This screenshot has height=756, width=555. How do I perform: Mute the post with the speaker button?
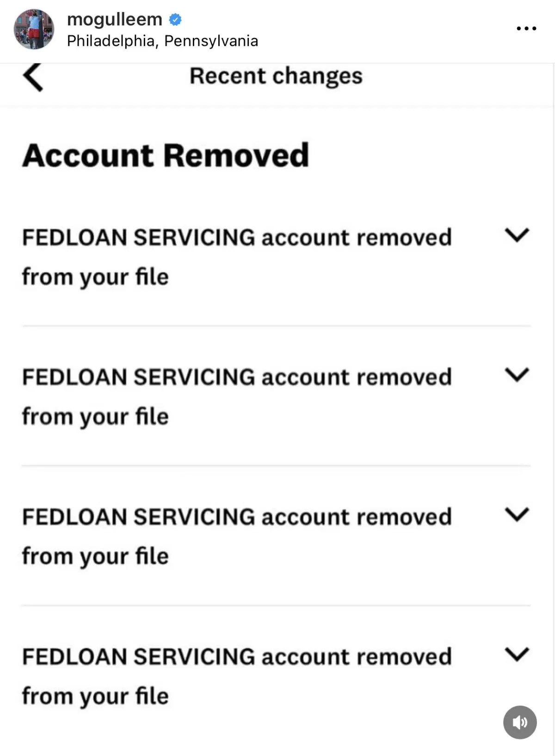coord(520,722)
